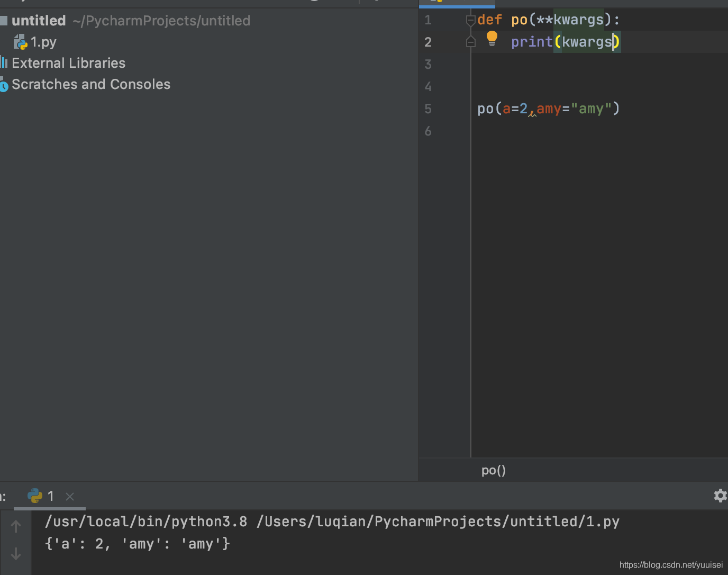Click the fold end marker on line 2
The image size is (728, 575).
point(470,42)
